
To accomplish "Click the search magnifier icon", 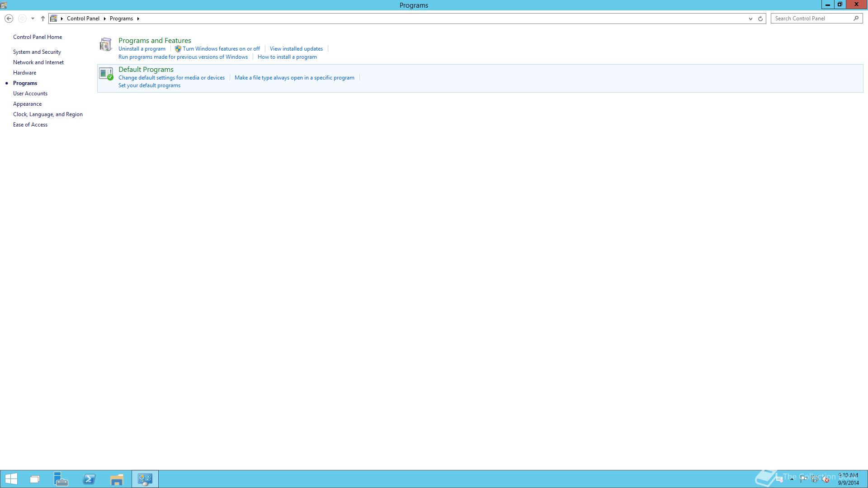I will (856, 19).
